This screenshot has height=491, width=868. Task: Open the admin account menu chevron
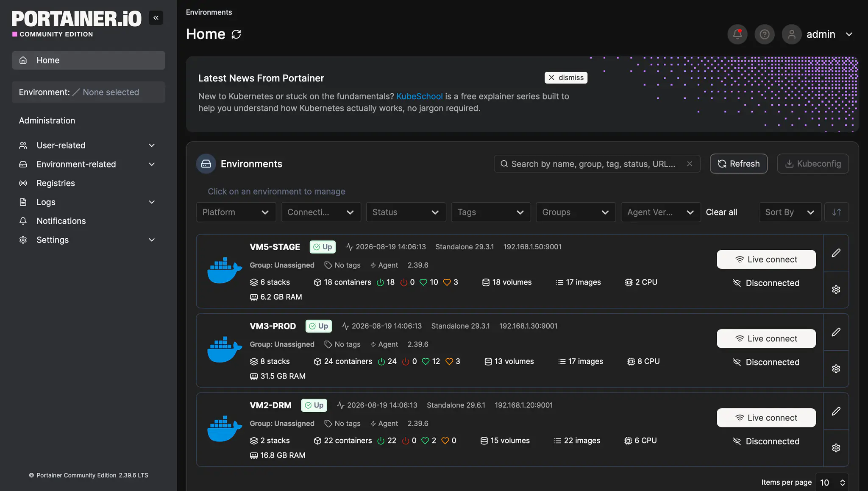(x=849, y=34)
